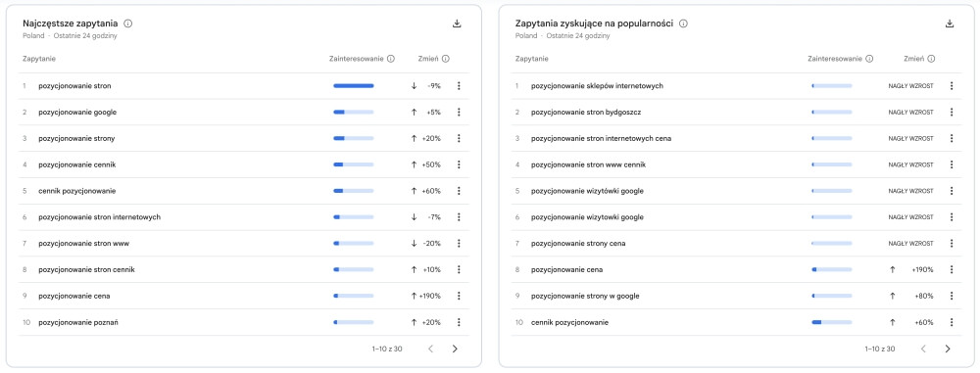Click the query pozycjonowanie sklepów internetowych
980x373 pixels.
tap(597, 86)
